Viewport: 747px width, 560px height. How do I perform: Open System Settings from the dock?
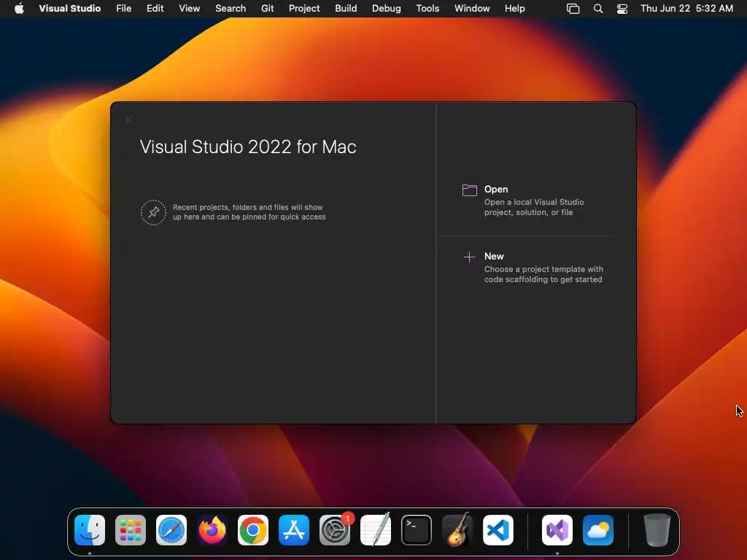click(335, 530)
